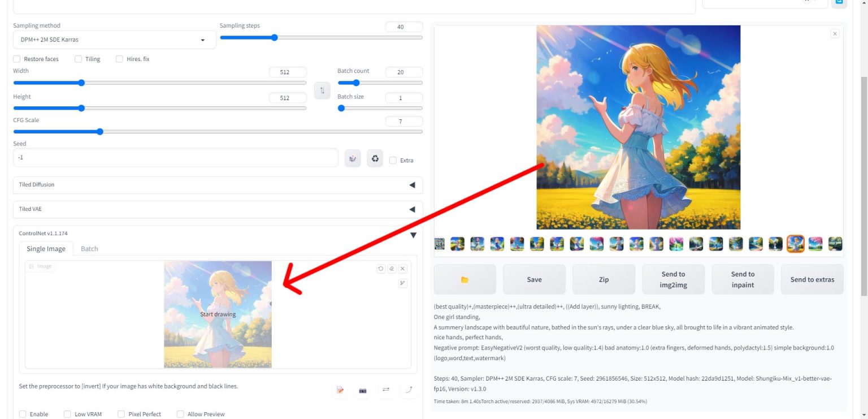Enable the Restore faces checkbox
Image resolution: width=868 pixels, height=419 pixels.
pyautogui.click(x=17, y=59)
